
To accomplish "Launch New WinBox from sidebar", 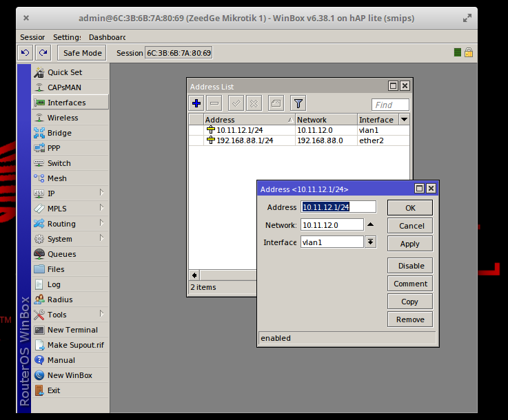I will click(x=70, y=375).
